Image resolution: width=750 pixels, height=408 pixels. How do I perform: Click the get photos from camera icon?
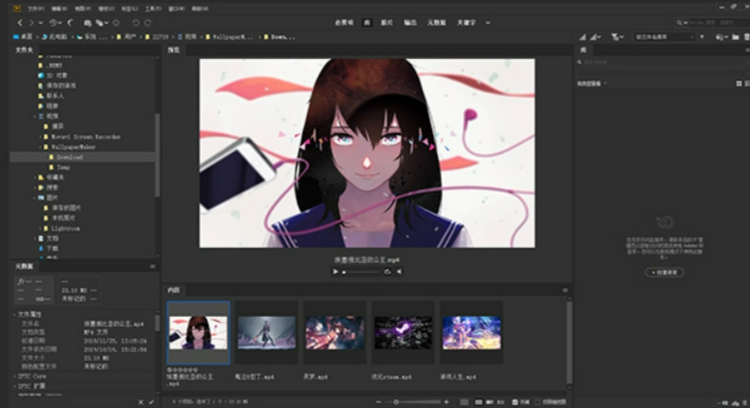[88, 22]
